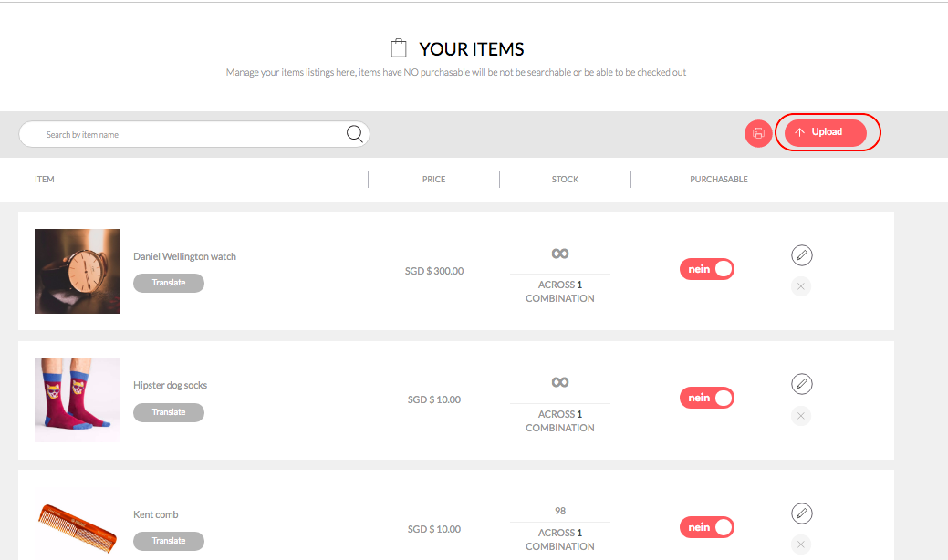The height and width of the screenshot is (560, 948).
Task: Click the red print icon button
Action: point(758,133)
